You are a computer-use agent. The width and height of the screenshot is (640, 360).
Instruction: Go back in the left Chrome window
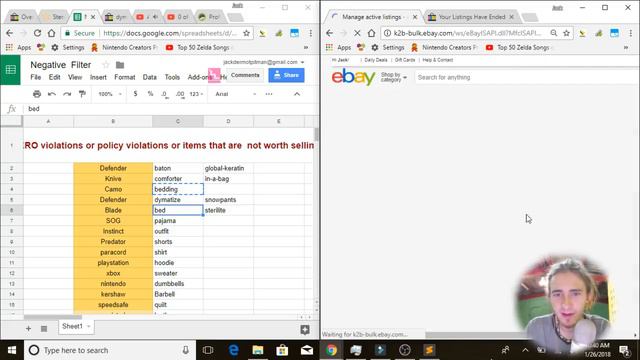coord(9,33)
